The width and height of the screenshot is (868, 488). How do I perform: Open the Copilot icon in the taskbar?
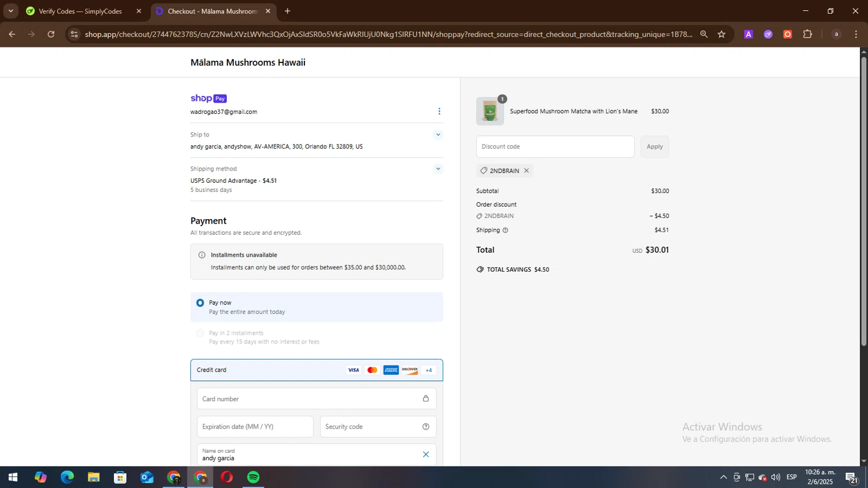pos(41,478)
